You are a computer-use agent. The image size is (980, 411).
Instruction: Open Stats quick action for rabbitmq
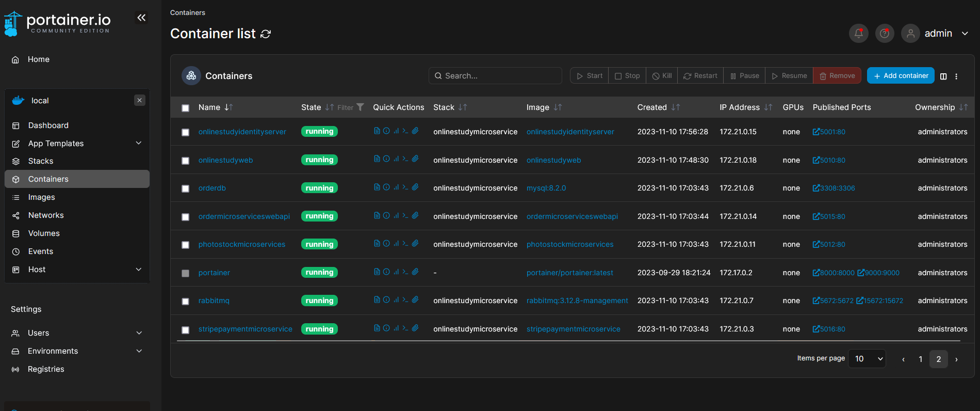[x=396, y=300]
